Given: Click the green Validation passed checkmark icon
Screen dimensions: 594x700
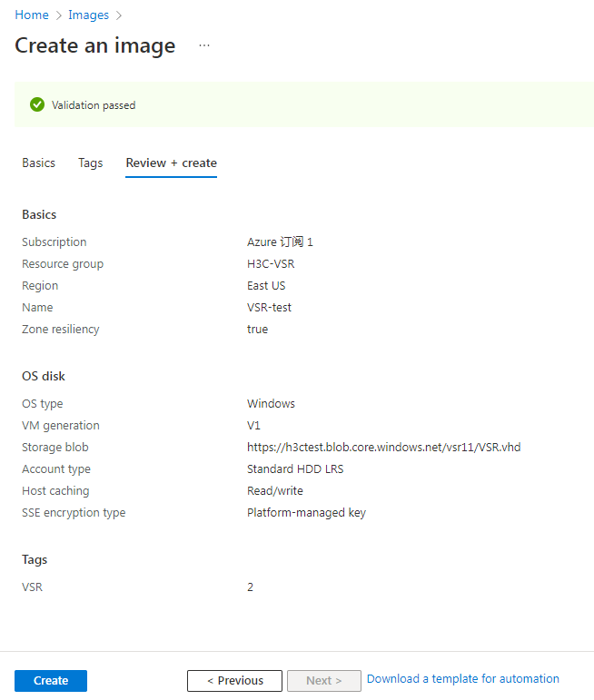Looking at the screenshot, I should tap(37, 105).
